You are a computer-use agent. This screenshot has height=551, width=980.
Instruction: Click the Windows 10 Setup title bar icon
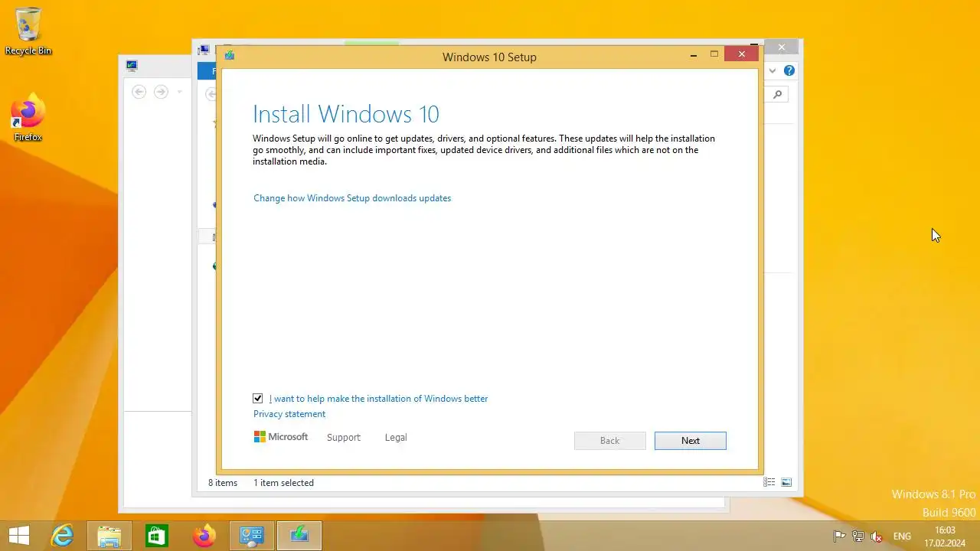tap(230, 56)
